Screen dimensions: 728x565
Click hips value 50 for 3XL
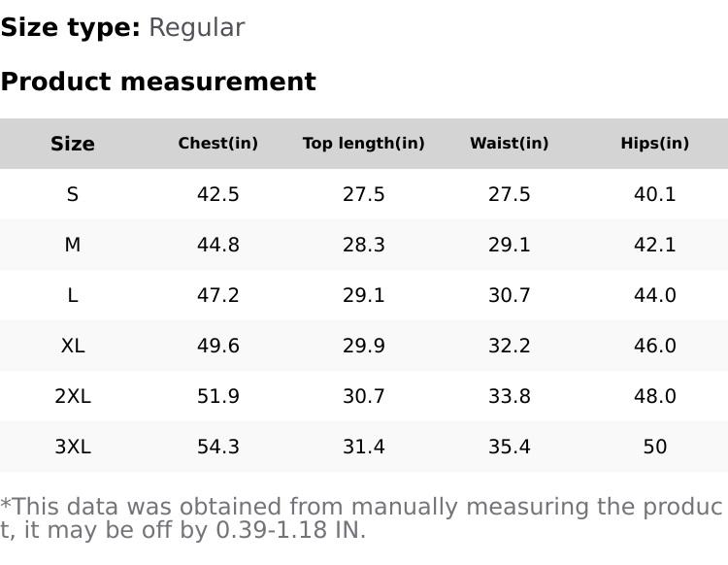pyautogui.click(x=655, y=447)
